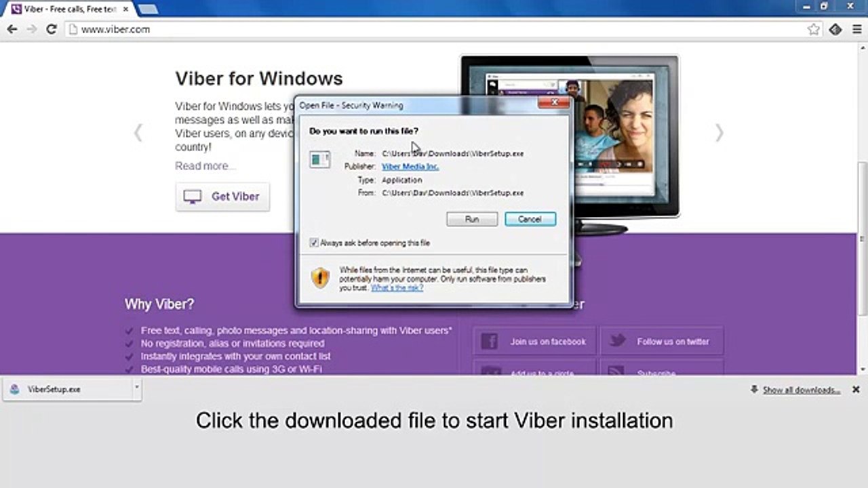Click the Get Viber button
Screen dimensions: 868x488
point(222,197)
